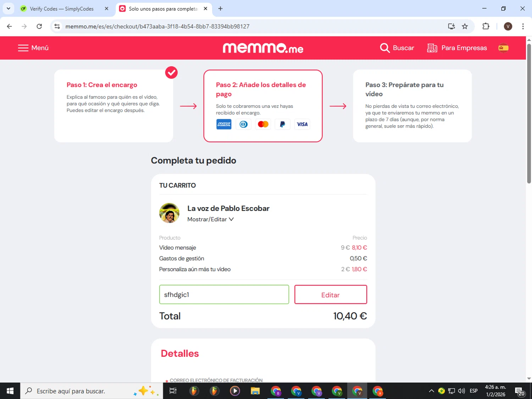Select the Solo unos pasos para completa tab

pyautogui.click(x=163, y=9)
